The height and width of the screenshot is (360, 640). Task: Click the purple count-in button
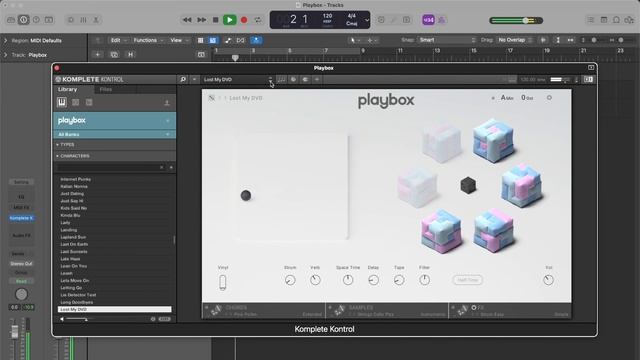pyautogui.click(x=428, y=20)
